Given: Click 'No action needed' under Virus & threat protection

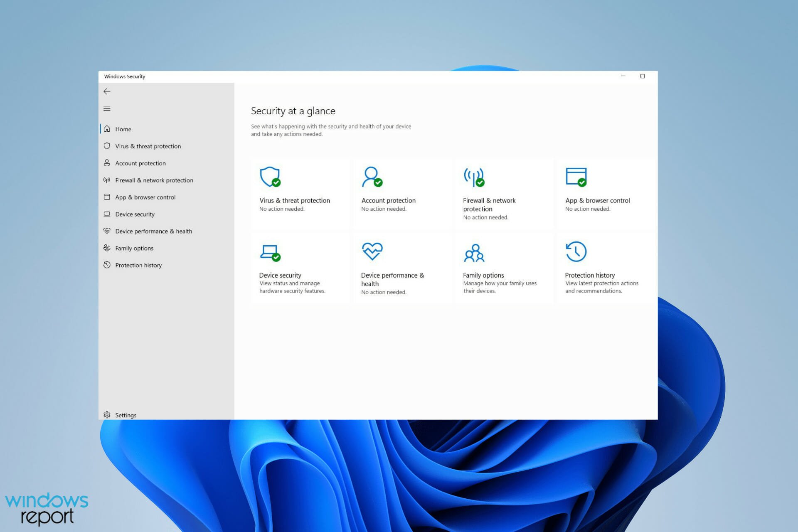Looking at the screenshot, I should (x=282, y=209).
